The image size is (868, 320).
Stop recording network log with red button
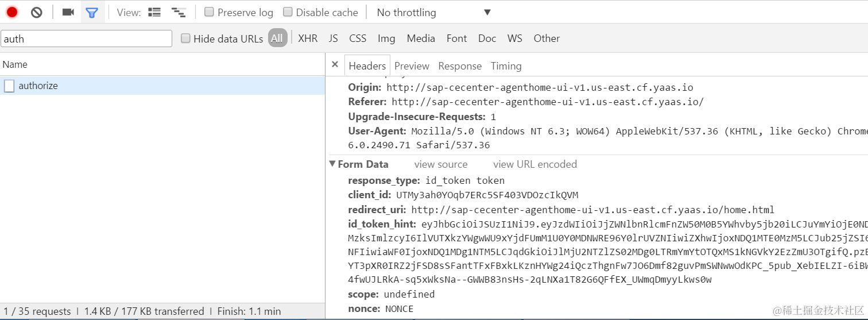[x=12, y=12]
